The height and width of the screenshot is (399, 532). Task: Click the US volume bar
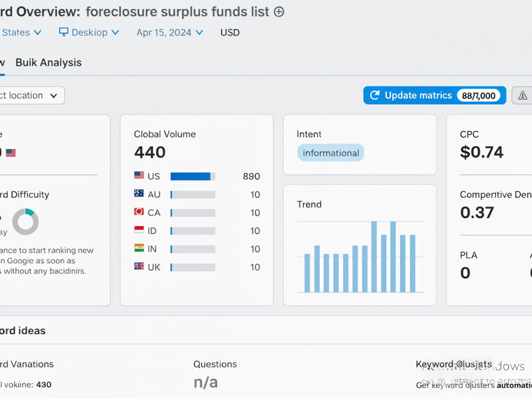(x=193, y=177)
